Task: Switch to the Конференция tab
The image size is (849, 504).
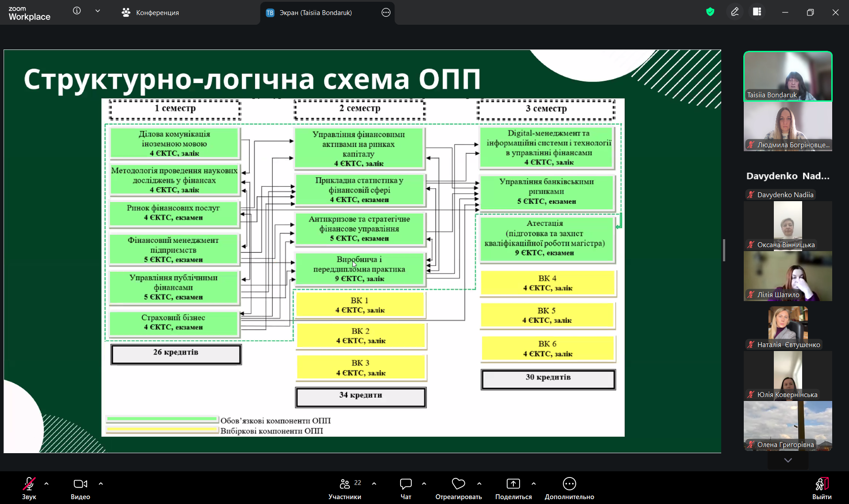Action: click(150, 13)
